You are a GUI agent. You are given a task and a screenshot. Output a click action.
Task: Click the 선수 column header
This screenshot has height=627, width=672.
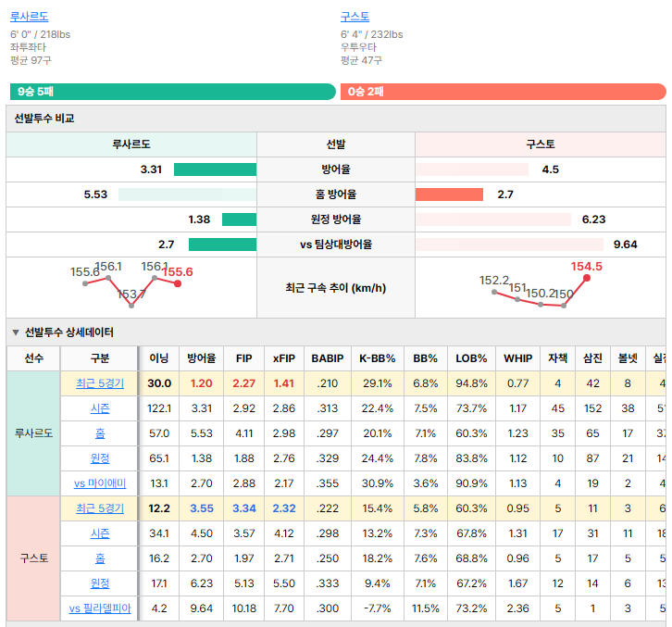(34, 358)
